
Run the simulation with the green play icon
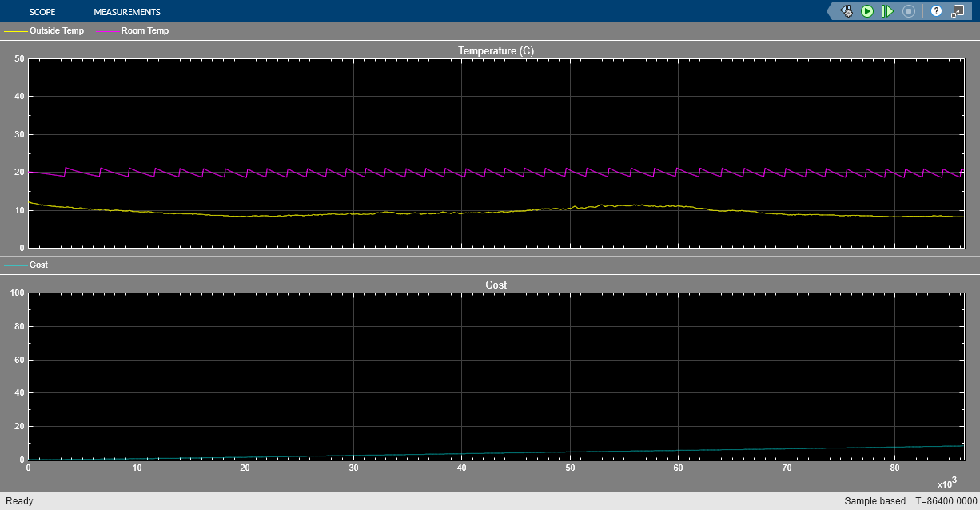point(867,11)
